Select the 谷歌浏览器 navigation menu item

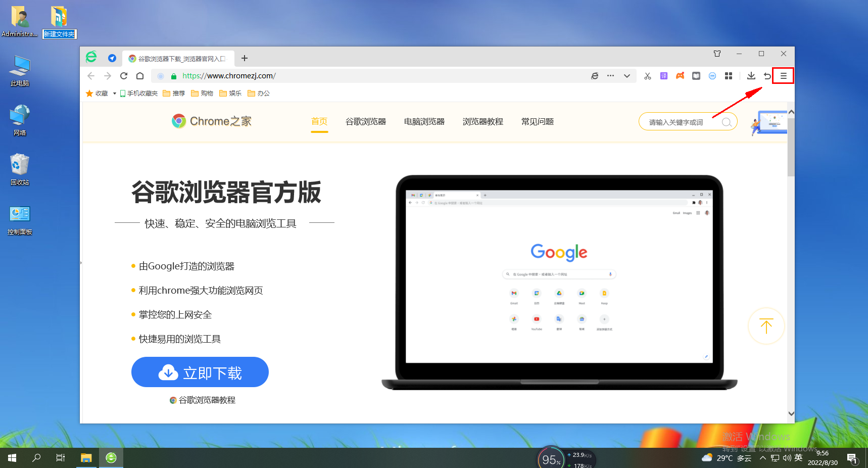coord(365,122)
